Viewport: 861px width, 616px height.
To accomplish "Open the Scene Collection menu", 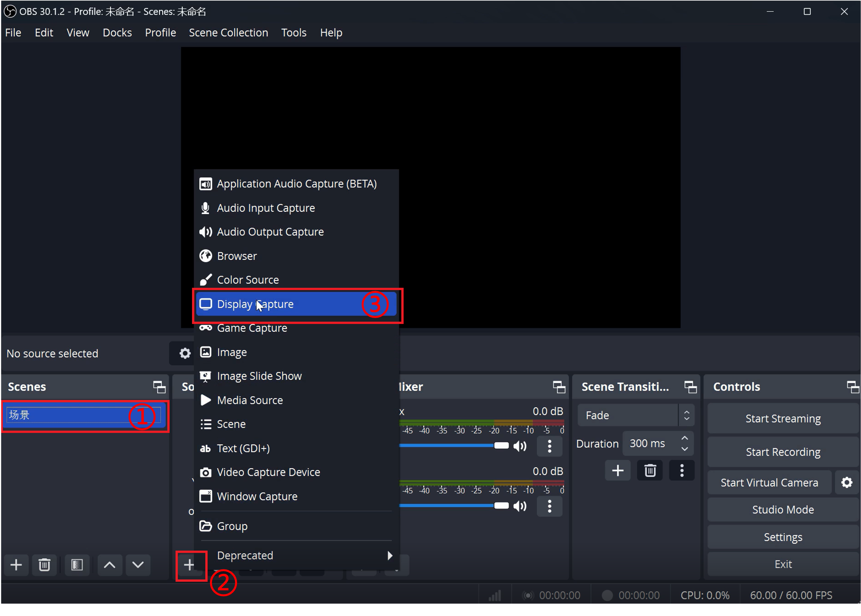I will coord(229,33).
